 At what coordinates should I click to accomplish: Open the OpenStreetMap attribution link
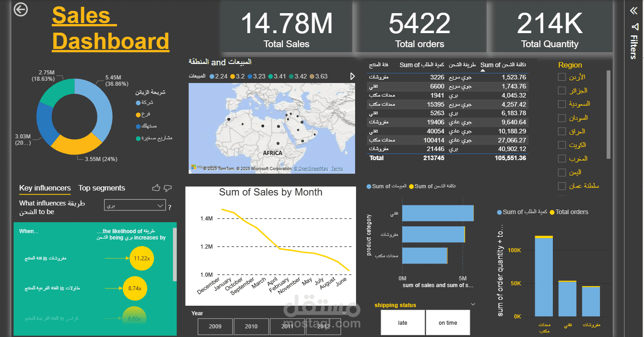tap(312, 168)
